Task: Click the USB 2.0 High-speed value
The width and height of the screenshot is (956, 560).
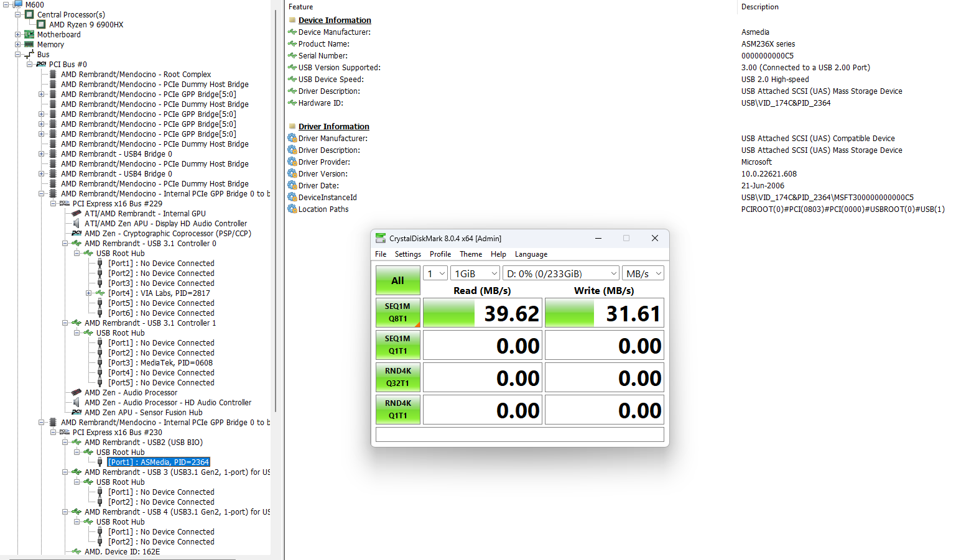Action: (775, 80)
